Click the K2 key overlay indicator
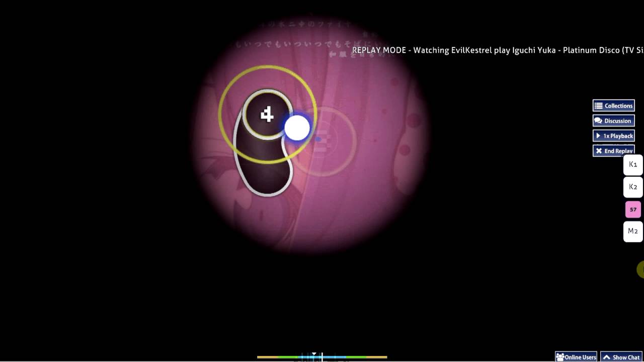The width and height of the screenshot is (644, 362). point(633,187)
